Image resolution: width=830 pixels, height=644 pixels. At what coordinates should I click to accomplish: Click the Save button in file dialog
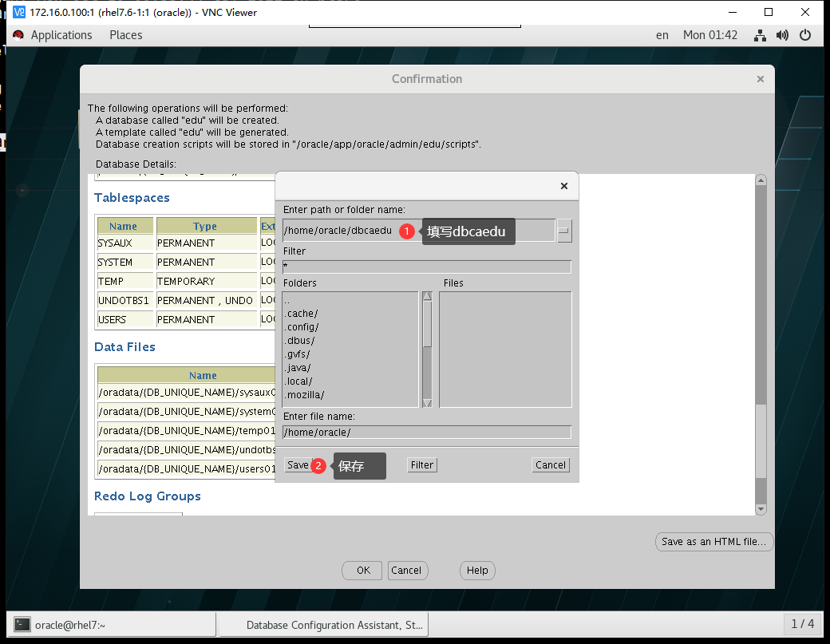click(x=298, y=465)
